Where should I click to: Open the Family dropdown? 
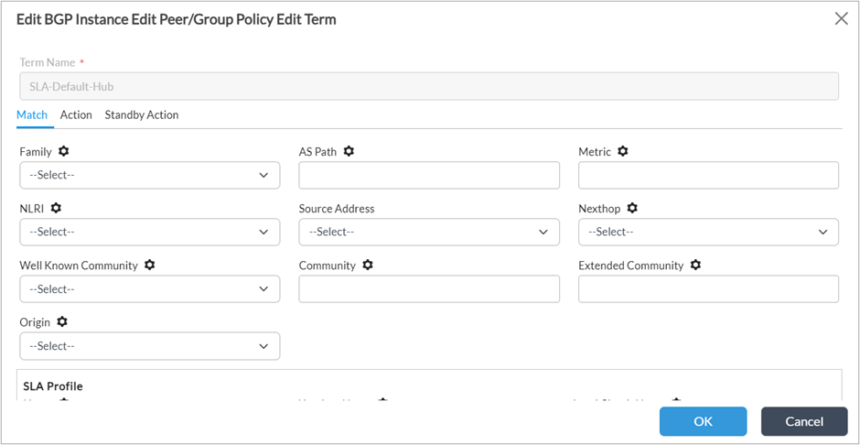pyautogui.click(x=149, y=175)
